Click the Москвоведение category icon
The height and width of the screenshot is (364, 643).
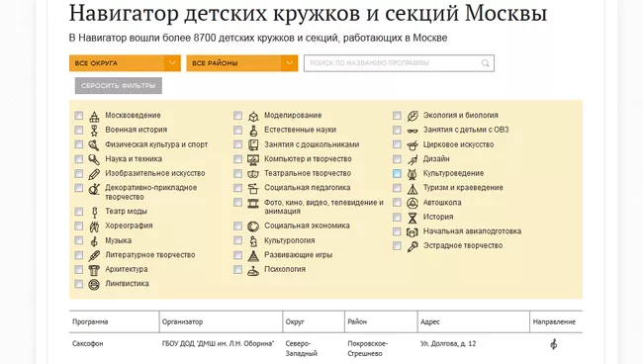tap(94, 117)
